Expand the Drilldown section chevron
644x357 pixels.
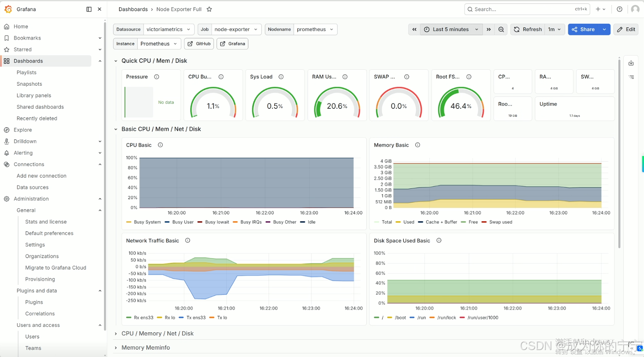click(100, 141)
